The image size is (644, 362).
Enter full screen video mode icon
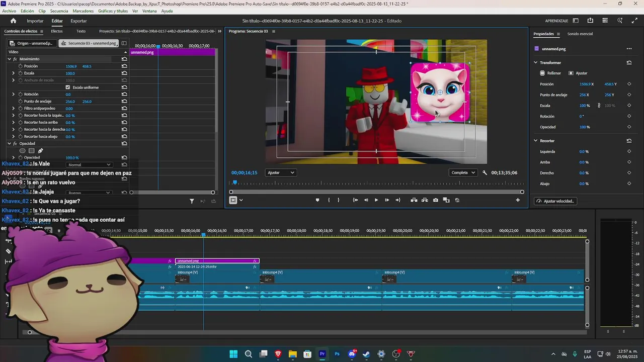(634, 21)
